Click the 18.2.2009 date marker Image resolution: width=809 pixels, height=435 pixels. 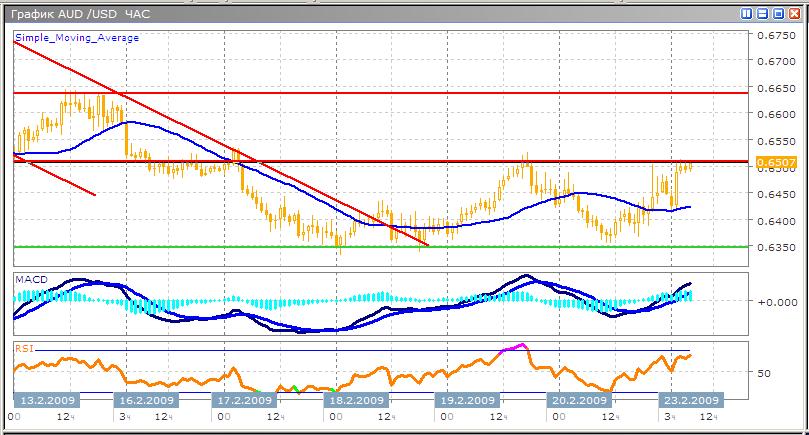click(x=356, y=400)
